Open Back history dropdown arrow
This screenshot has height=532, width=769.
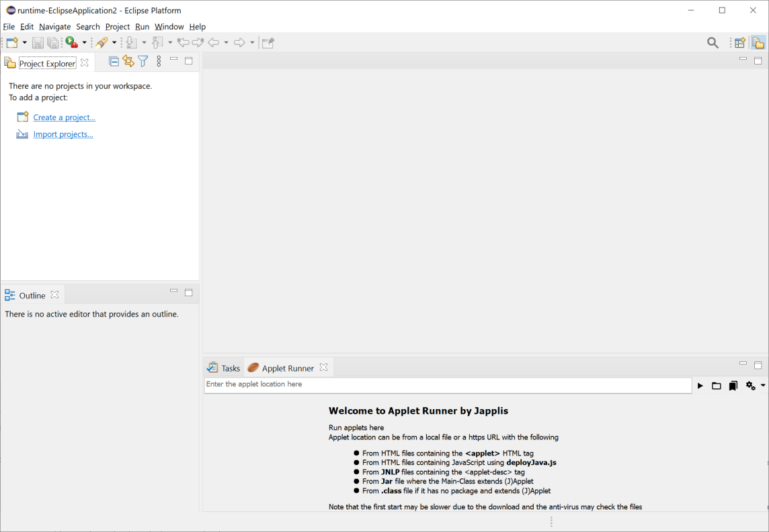pyautogui.click(x=226, y=42)
